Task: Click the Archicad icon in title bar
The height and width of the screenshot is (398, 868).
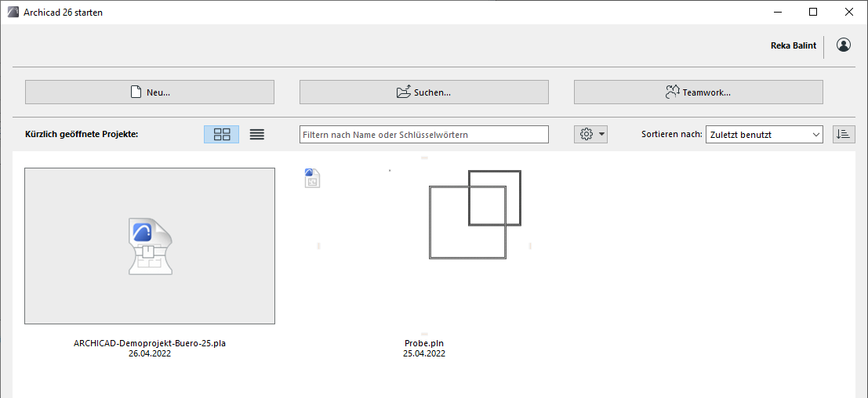Action: pos(14,13)
